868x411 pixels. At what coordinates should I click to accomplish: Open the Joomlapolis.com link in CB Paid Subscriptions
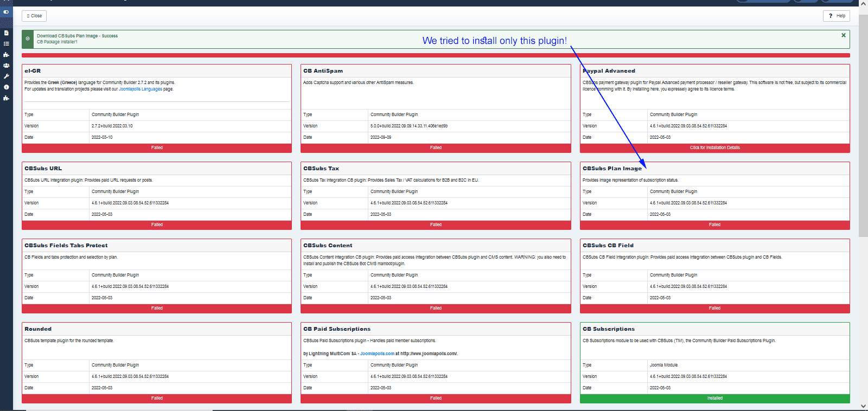coord(377,354)
